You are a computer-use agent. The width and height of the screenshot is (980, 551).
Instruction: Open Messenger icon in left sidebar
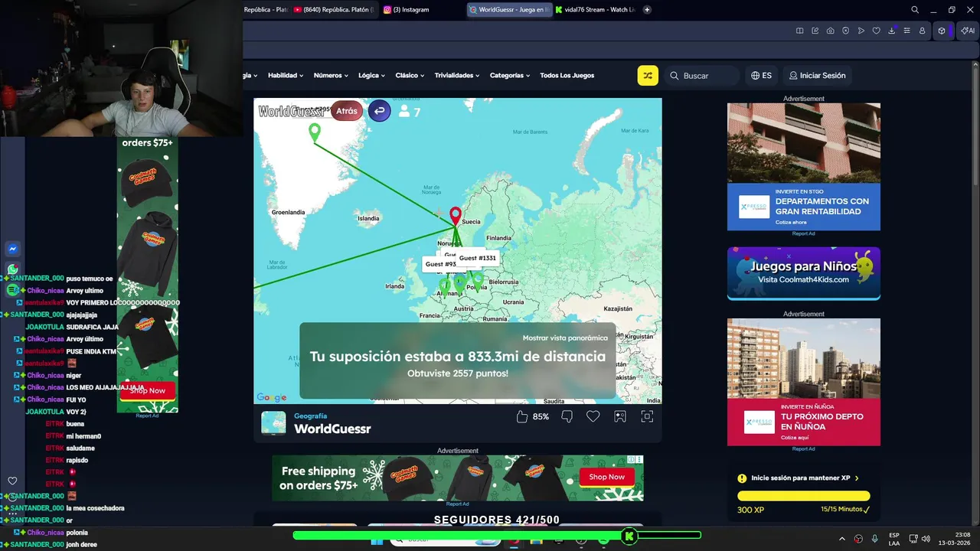pos(12,249)
